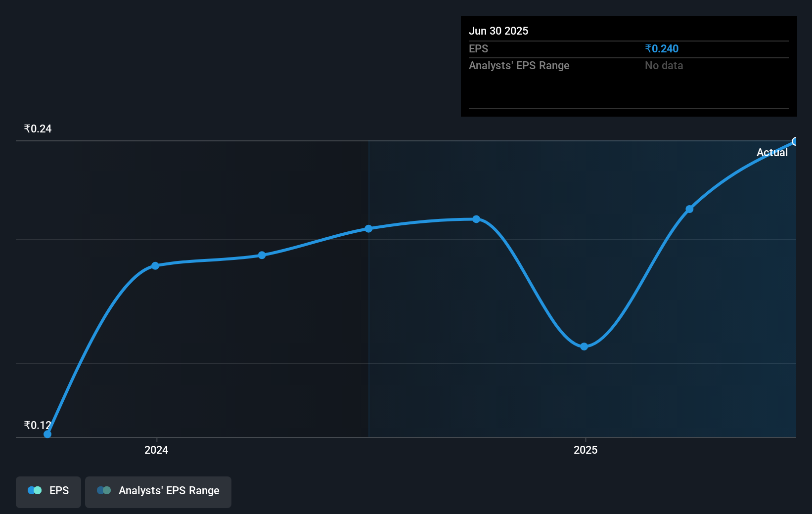Click the Jun 30 2025 tooltip date
The image size is (812, 514).
click(498, 31)
